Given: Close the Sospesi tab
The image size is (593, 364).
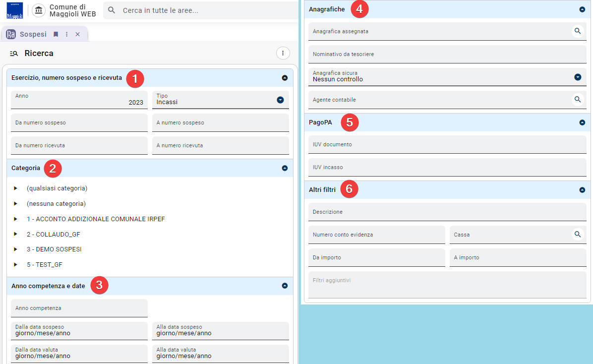Looking at the screenshot, I should point(77,34).
